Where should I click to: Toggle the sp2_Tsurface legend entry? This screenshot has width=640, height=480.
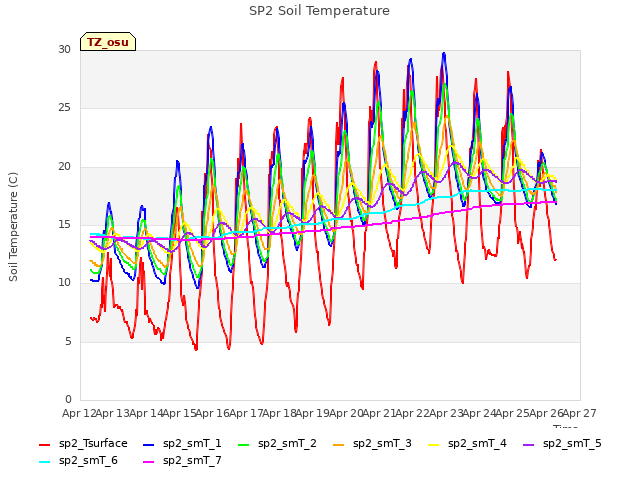point(83,444)
